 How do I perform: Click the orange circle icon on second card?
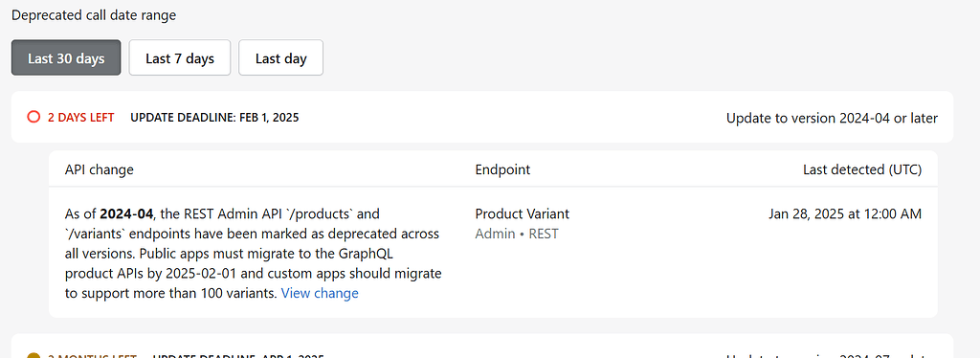pos(33,355)
